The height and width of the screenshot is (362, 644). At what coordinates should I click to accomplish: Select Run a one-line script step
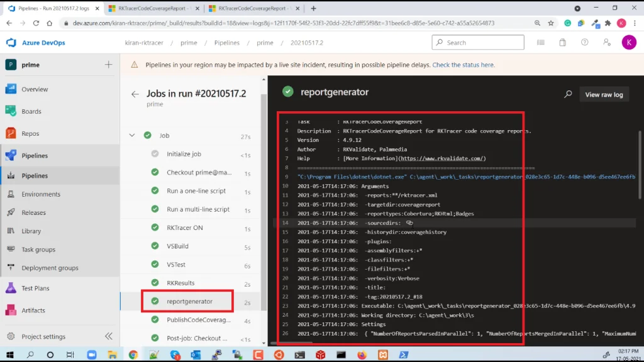point(191,191)
